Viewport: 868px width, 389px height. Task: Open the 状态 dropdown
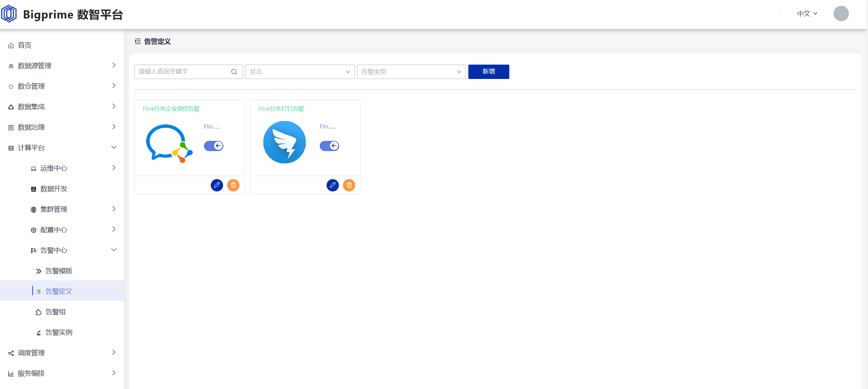(300, 72)
